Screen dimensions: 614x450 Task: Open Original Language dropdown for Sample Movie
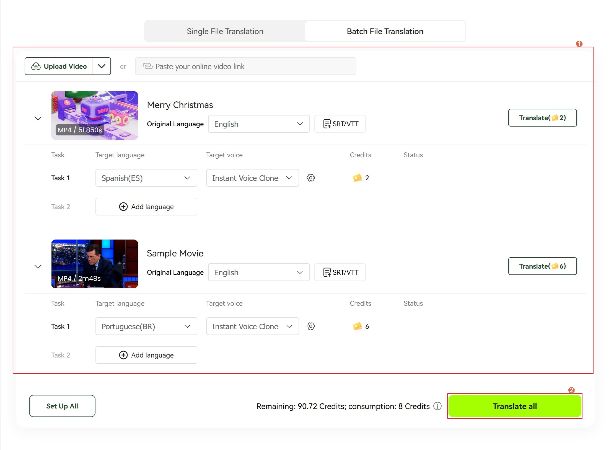tap(259, 272)
